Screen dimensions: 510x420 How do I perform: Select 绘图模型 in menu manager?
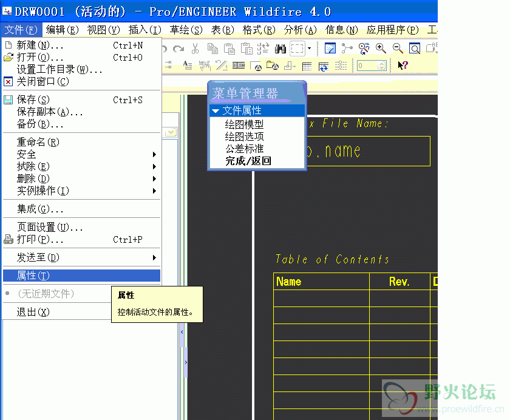click(x=244, y=124)
